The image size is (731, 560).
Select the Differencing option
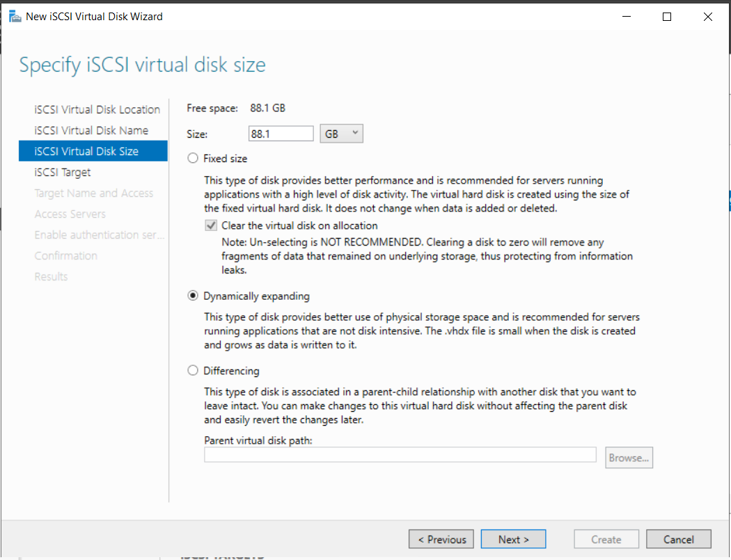pos(192,370)
